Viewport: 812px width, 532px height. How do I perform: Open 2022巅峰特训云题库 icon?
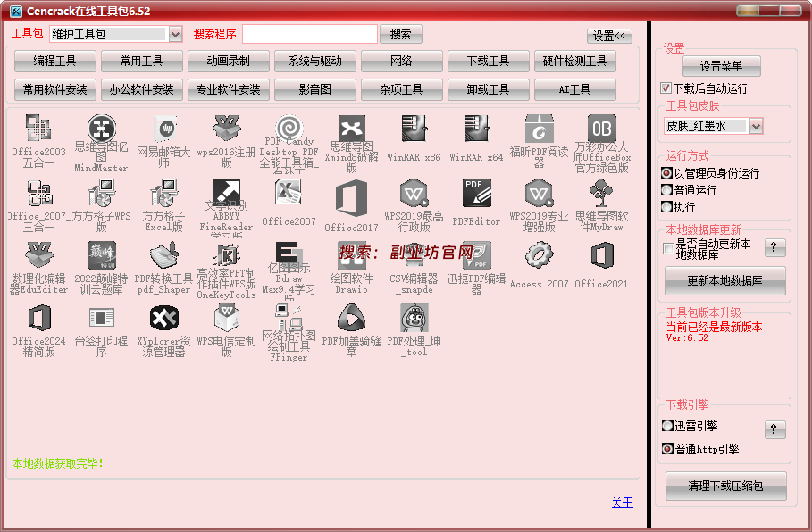pos(102,255)
